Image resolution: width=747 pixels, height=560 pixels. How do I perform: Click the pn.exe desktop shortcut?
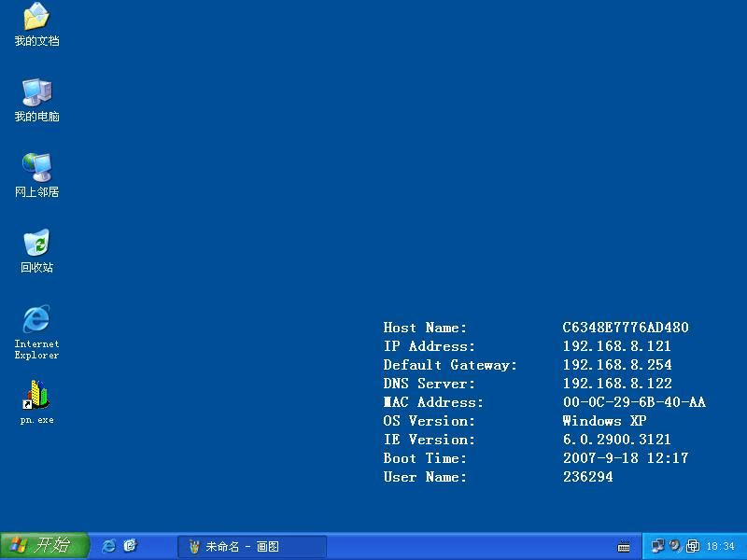pyautogui.click(x=36, y=396)
